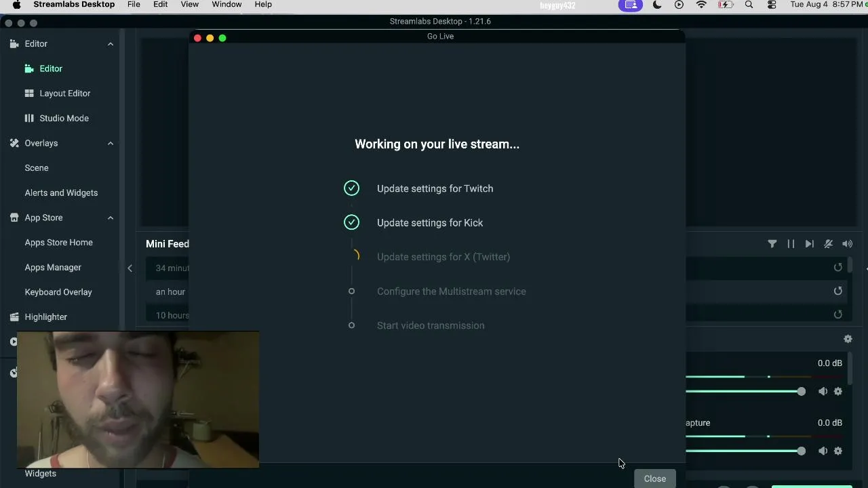The height and width of the screenshot is (488, 868).
Task: Click the Start video transmission step
Action: pos(431,325)
